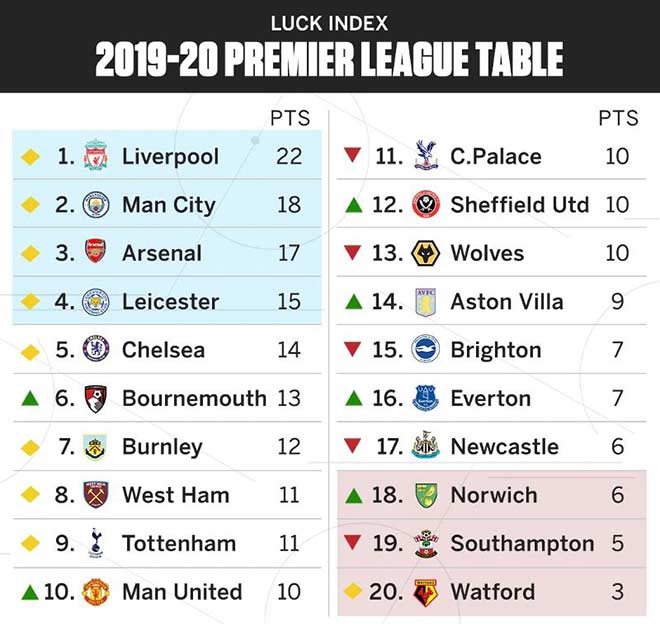This screenshot has height=624, width=660.
Task: Click the Luck Index heading
Action: [329, 23]
